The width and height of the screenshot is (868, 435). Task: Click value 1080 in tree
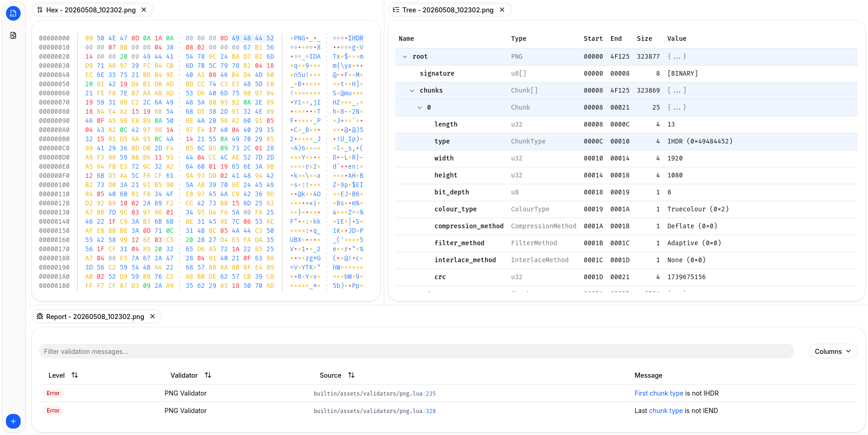675,175
